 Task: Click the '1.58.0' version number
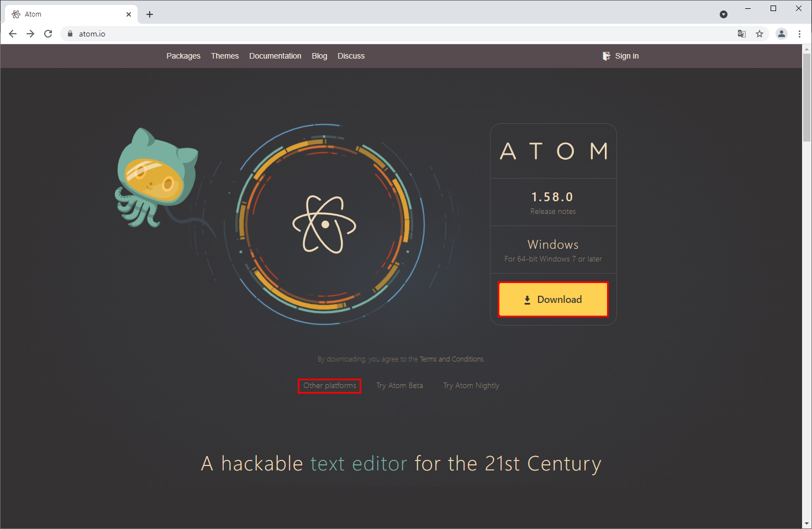tap(552, 197)
